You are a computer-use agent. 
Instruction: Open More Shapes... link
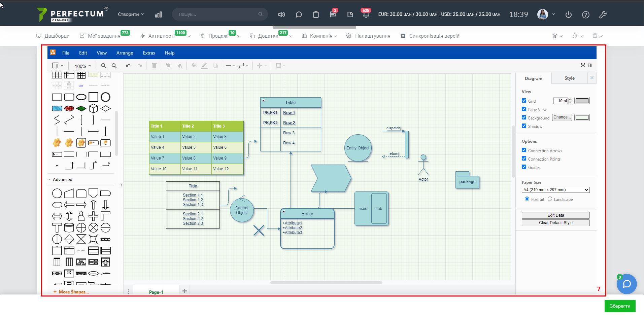(x=71, y=292)
